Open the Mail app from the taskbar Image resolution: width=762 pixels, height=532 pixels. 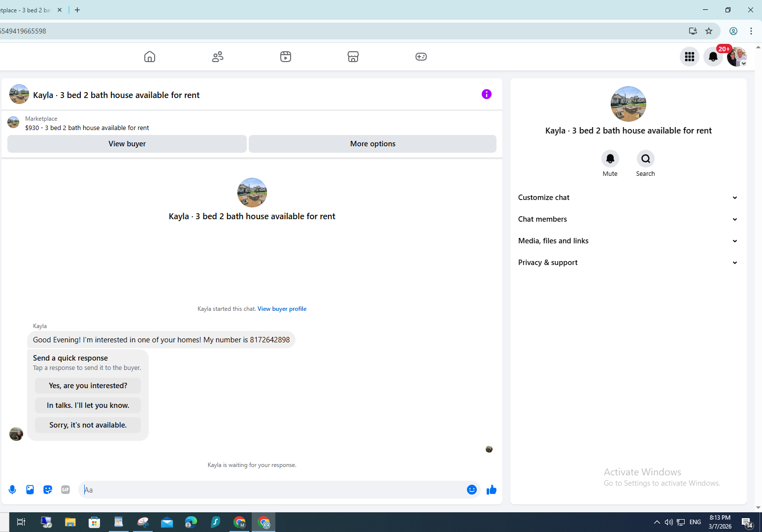click(167, 522)
